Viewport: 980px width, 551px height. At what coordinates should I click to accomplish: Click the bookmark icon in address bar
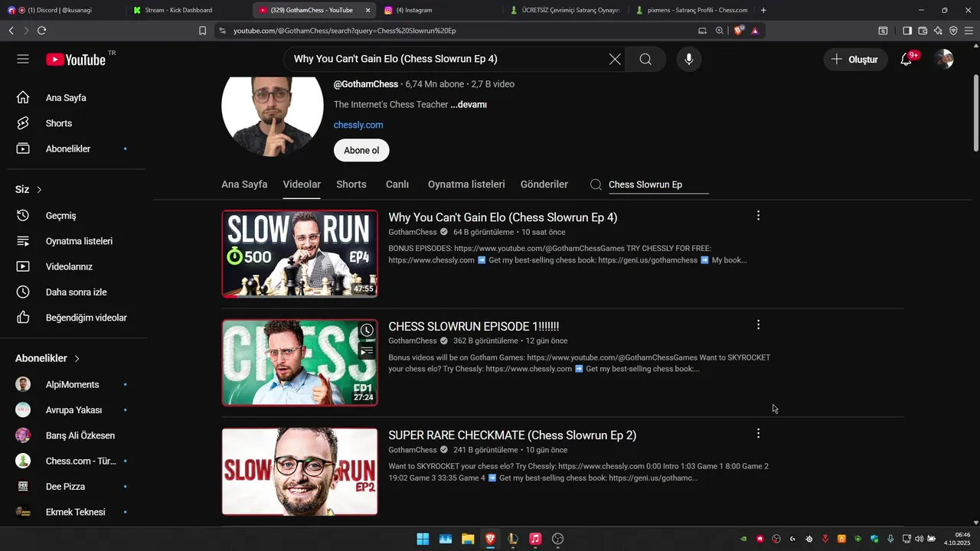pyautogui.click(x=202, y=31)
